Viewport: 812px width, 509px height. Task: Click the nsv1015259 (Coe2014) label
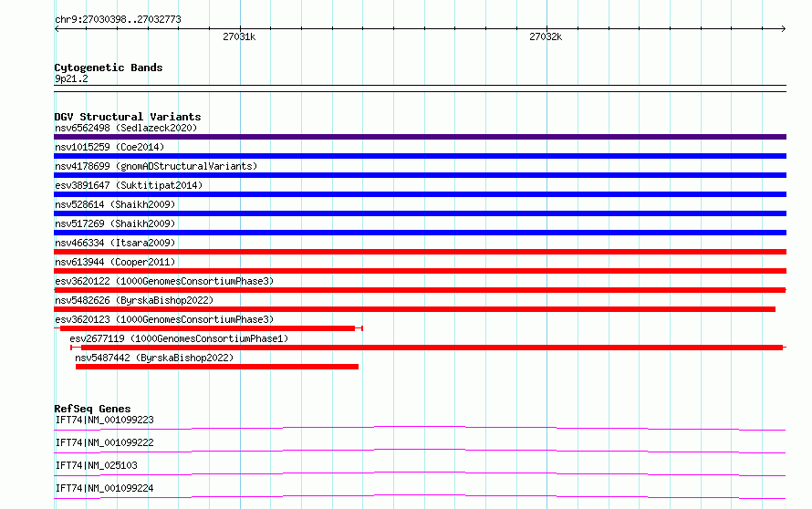coord(109,147)
